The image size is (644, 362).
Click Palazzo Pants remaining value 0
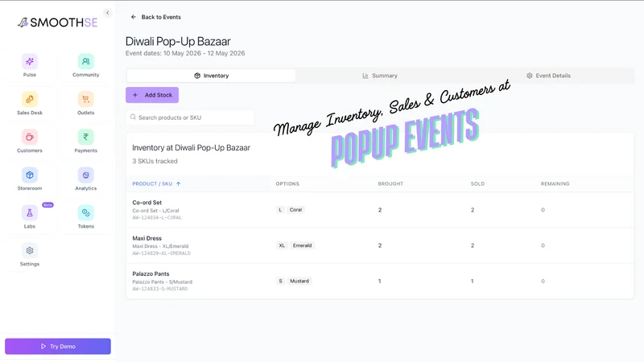pos(543,282)
